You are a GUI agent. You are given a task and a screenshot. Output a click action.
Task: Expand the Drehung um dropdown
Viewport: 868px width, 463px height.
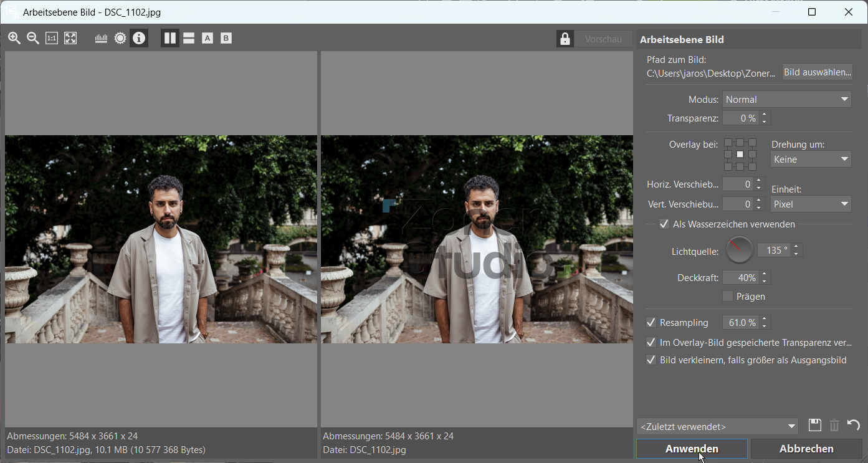[811, 160]
